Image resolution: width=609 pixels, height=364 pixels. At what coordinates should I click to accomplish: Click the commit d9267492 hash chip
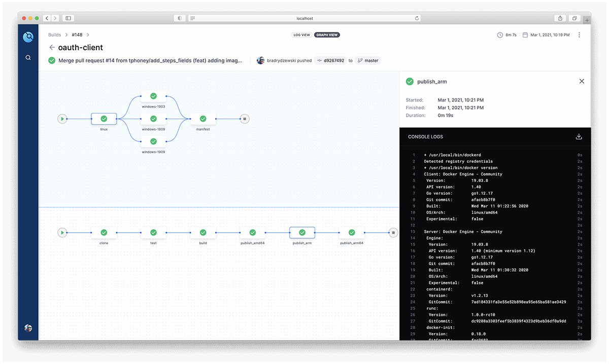pyautogui.click(x=330, y=60)
